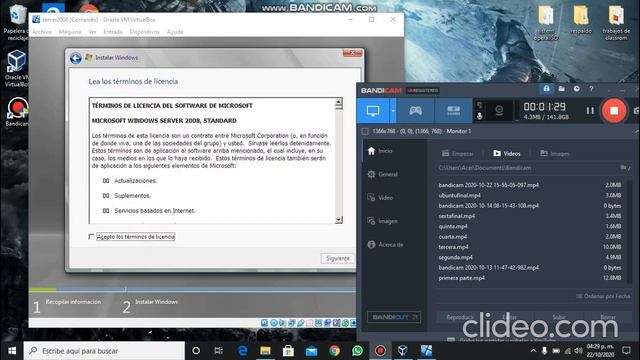640x360 pixels.
Task: Toggle the microphone icon in Bandicam
Action: coord(480,116)
